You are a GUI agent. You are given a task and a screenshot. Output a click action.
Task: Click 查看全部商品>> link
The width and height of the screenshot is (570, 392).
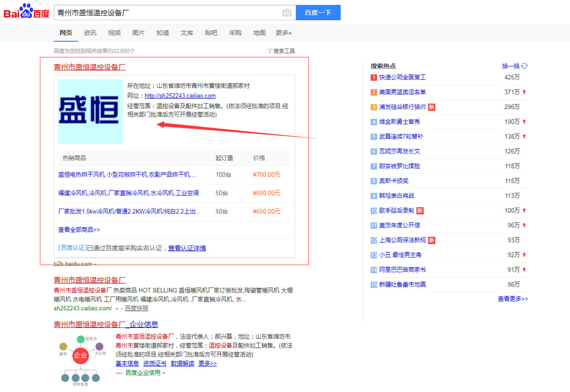79,229
